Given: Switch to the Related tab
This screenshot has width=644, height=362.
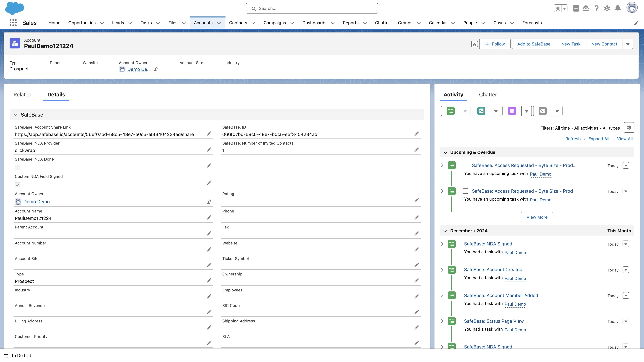Looking at the screenshot, I should [22, 95].
